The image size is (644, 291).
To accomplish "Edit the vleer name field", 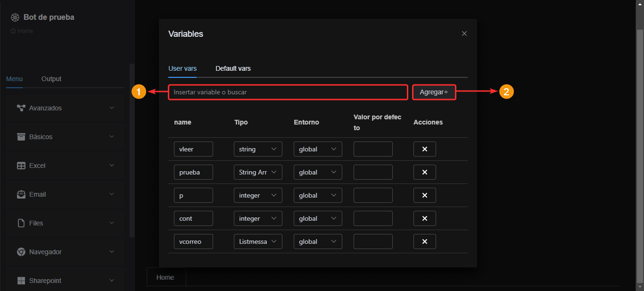I will (193, 149).
